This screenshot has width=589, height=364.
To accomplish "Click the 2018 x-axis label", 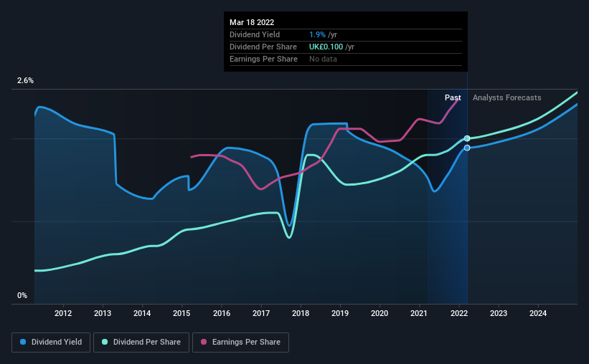I will click(301, 313).
